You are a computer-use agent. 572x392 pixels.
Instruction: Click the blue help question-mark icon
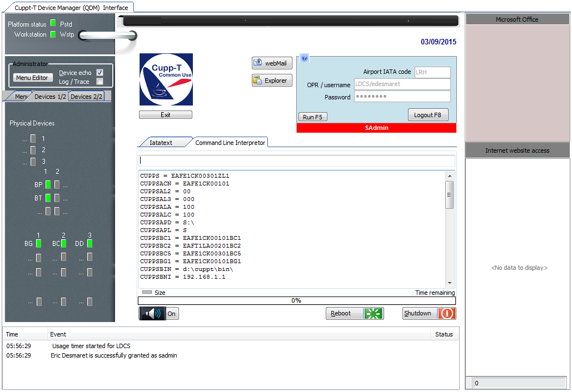click(304, 58)
